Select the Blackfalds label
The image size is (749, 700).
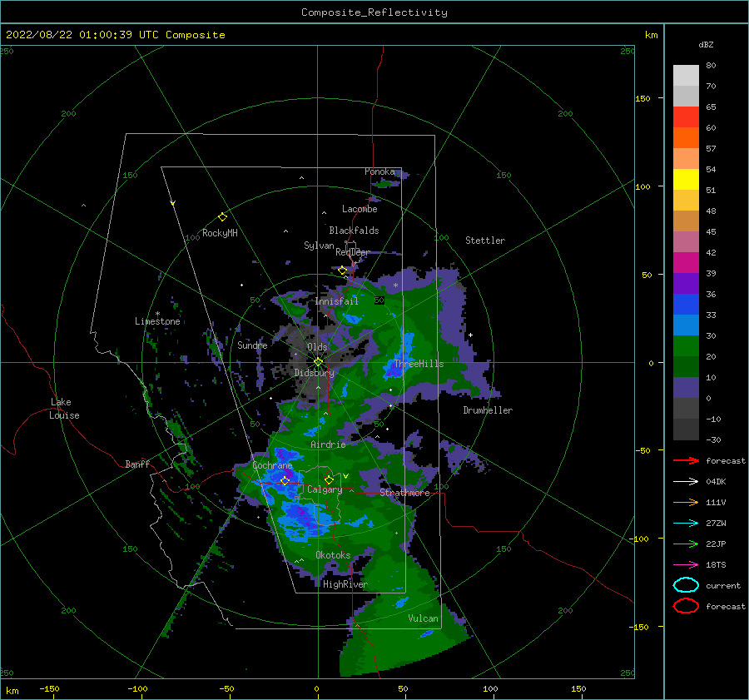click(354, 231)
